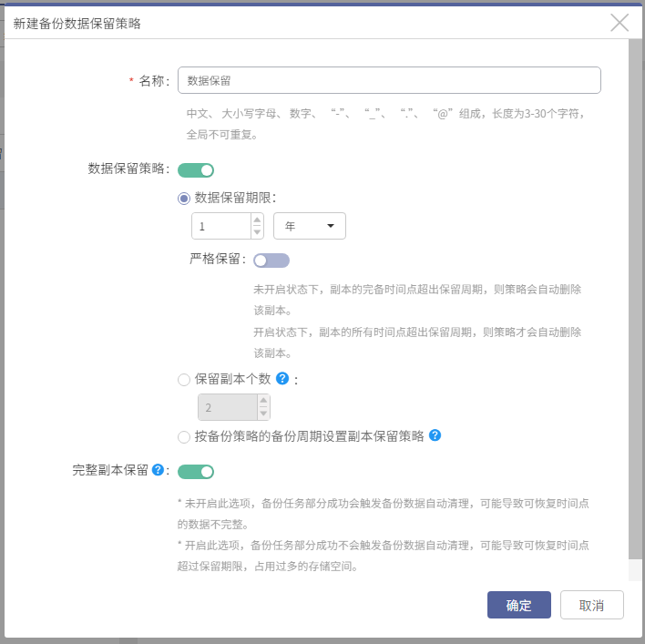Click the 取消 button
This screenshot has width=645, height=644.
[x=591, y=605]
